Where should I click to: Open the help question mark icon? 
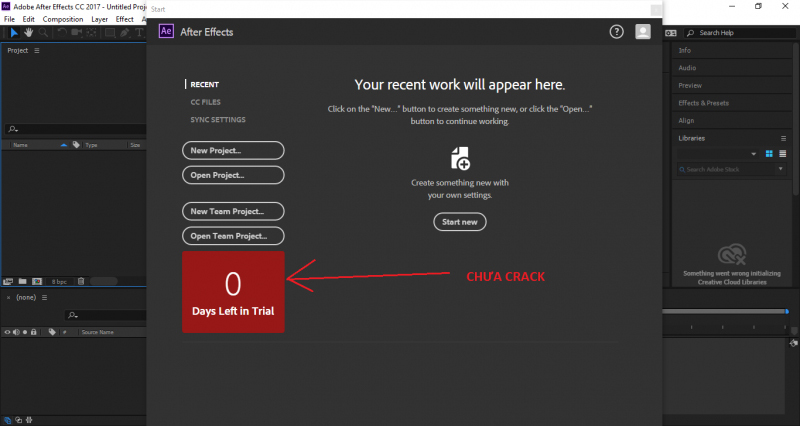616,32
